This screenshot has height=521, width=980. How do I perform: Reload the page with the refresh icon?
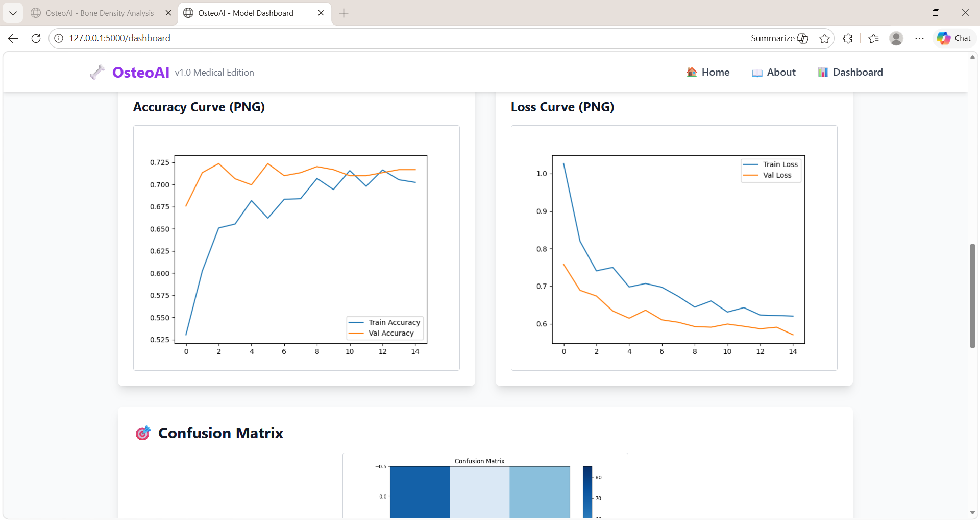[36, 38]
